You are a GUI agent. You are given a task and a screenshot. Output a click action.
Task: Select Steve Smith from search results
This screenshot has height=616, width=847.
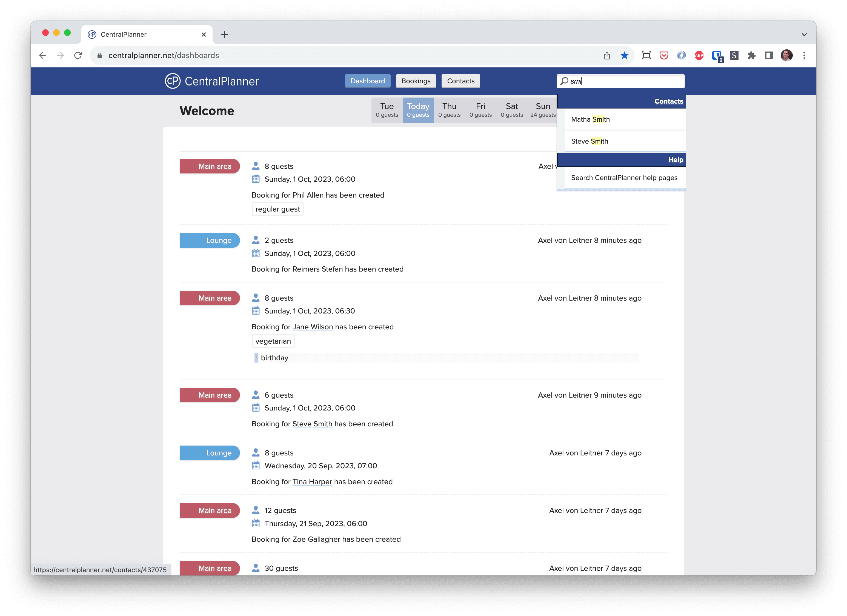(625, 141)
